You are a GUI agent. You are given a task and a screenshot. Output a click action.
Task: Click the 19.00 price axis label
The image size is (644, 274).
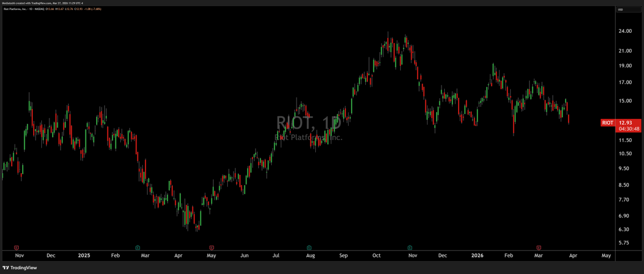(626, 65)
